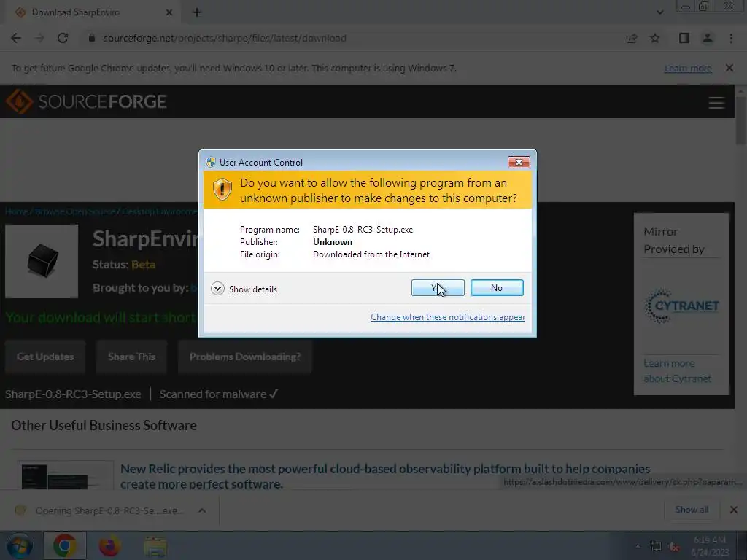Click the Share This button

(131, 357)
